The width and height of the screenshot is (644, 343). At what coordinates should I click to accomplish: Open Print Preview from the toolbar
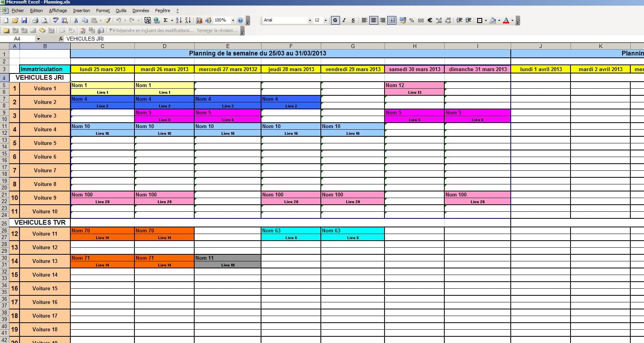coord(45,20)
